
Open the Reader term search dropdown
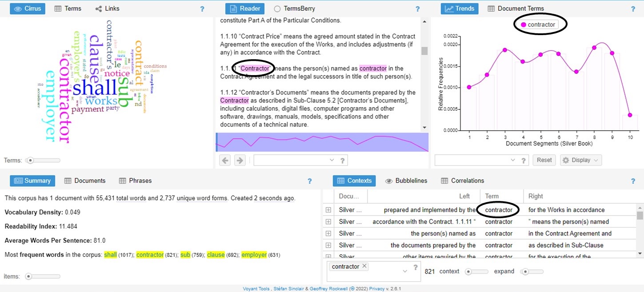point(332,160)
